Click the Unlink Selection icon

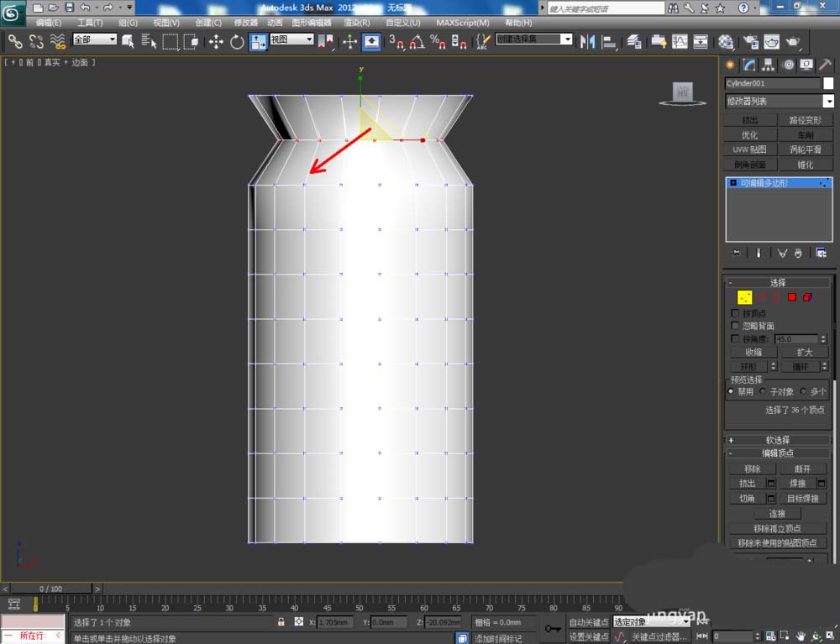point(36,41)
